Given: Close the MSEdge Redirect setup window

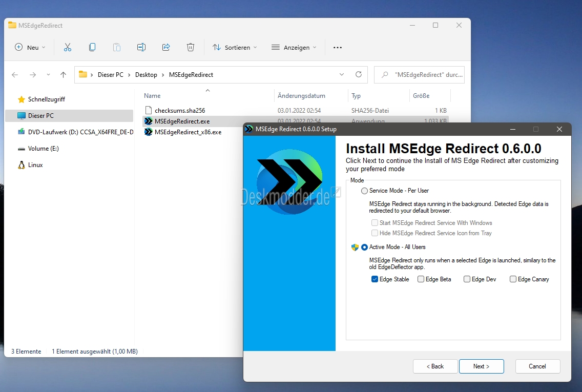Looking at the screenshot, I should pos(559,129).
